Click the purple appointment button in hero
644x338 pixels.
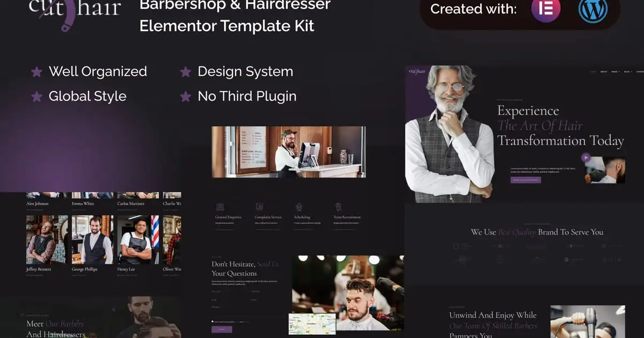[x=525, y=180]
